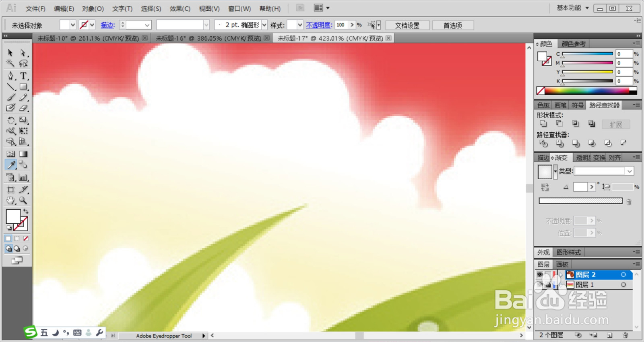
Task: Select the Blob Brush tool
Action: click(x=10, y=108)
